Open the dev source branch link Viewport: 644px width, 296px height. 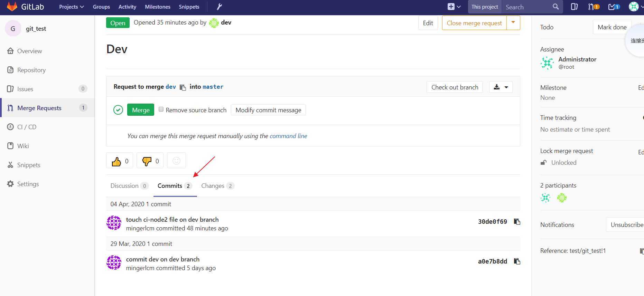pos(171,87)
